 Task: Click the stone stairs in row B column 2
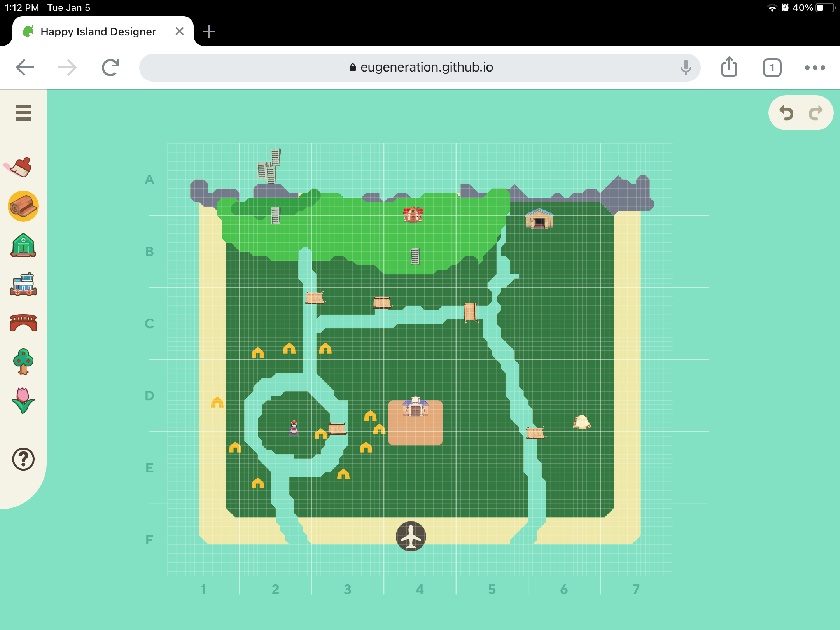(275, 215)
